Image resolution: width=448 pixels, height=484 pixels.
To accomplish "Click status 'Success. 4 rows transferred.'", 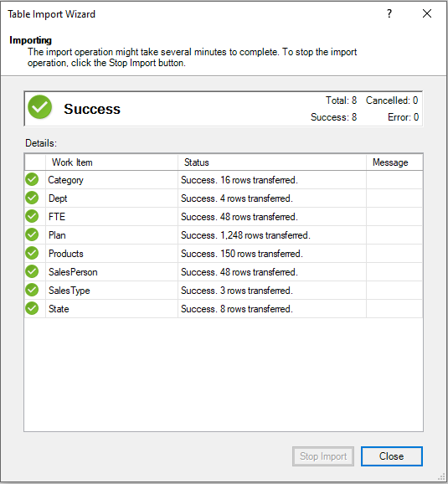I will pos(237,198).
